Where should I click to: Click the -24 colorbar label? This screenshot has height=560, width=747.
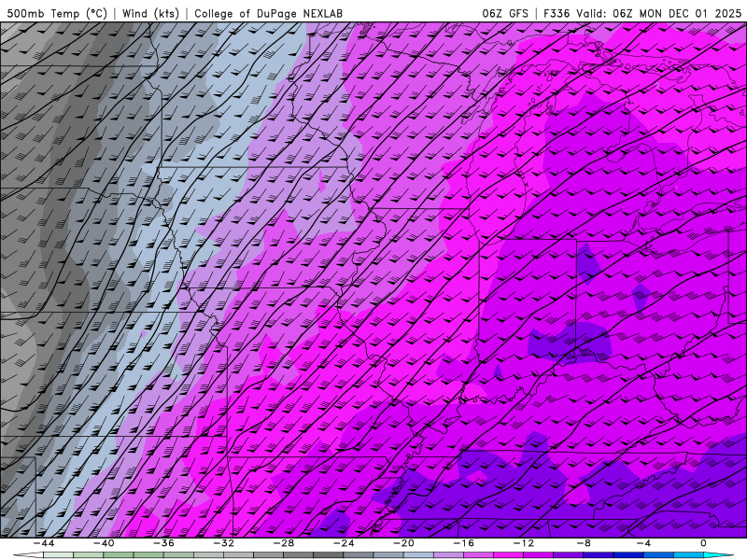344,543
